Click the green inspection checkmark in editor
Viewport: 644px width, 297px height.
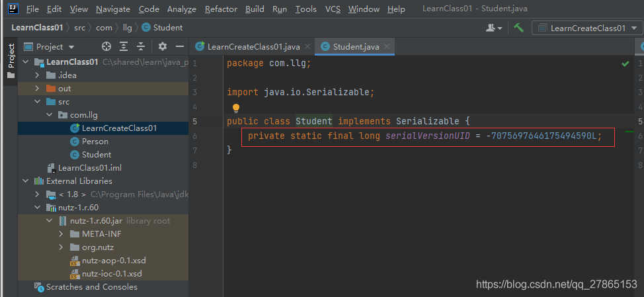(x=625, y=64)
